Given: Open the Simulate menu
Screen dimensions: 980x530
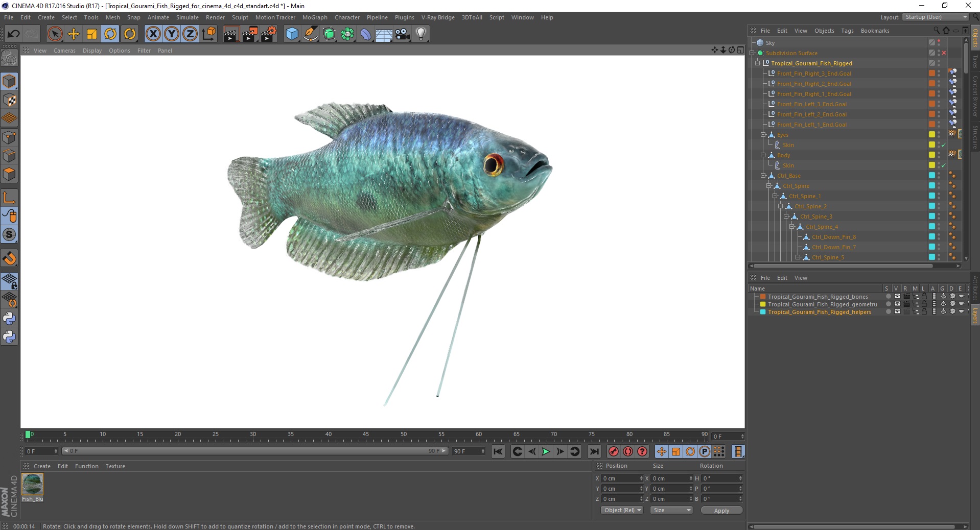Looking at the screenshot, I should point(188,17).
